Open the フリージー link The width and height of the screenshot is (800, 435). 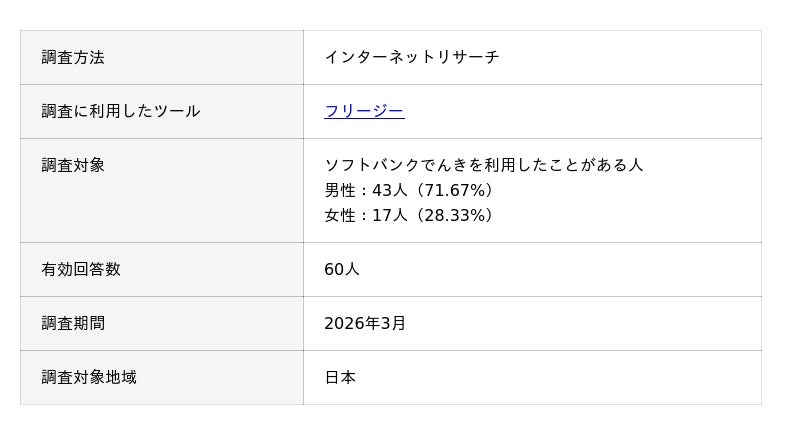coord(364,111)
